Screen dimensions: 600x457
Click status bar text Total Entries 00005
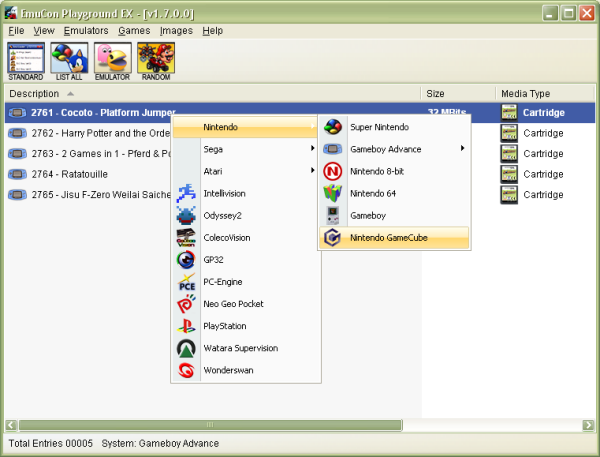pos(51,443)
